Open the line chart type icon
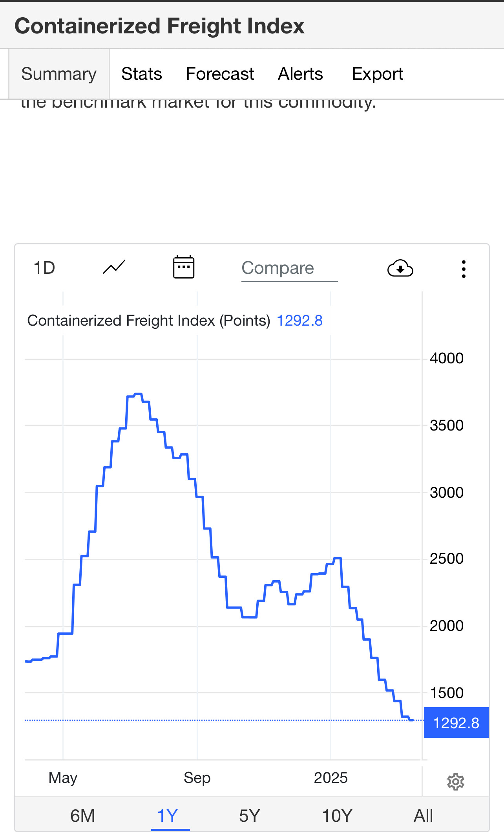 tap(114, 268)
